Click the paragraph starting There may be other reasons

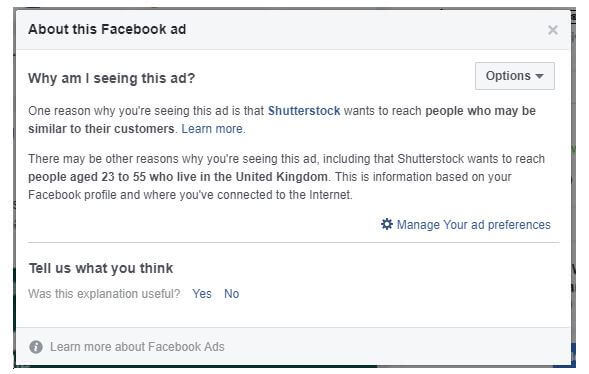[286, 177]
